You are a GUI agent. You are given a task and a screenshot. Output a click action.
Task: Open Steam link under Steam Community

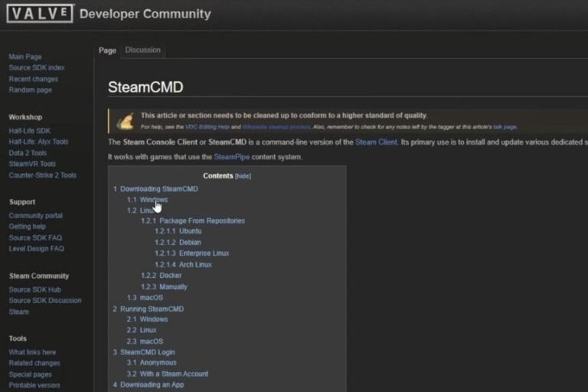click(18, 312)
